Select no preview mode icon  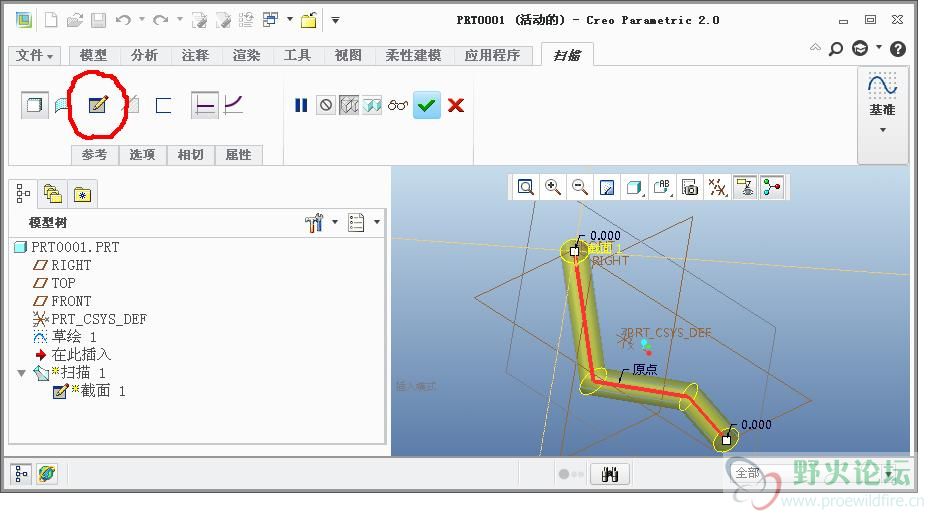coord(326,105)
